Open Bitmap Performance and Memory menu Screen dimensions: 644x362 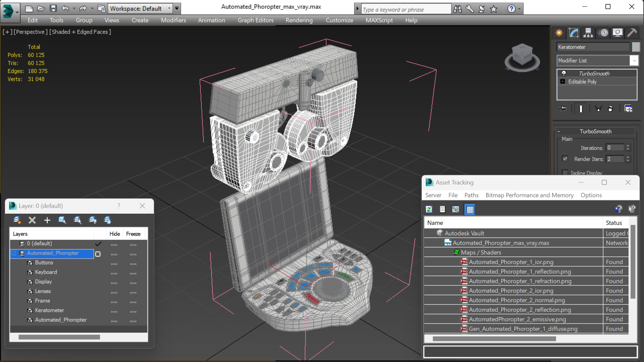click(529, 195)
